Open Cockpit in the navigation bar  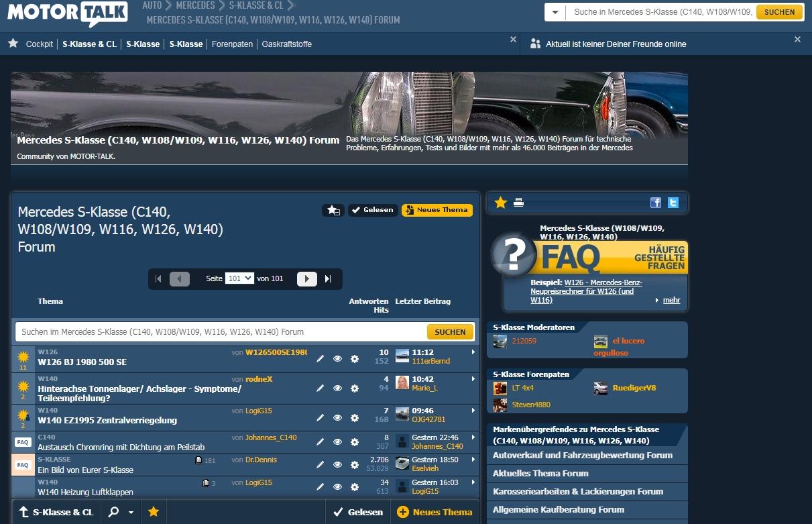(x=40, y=44)
